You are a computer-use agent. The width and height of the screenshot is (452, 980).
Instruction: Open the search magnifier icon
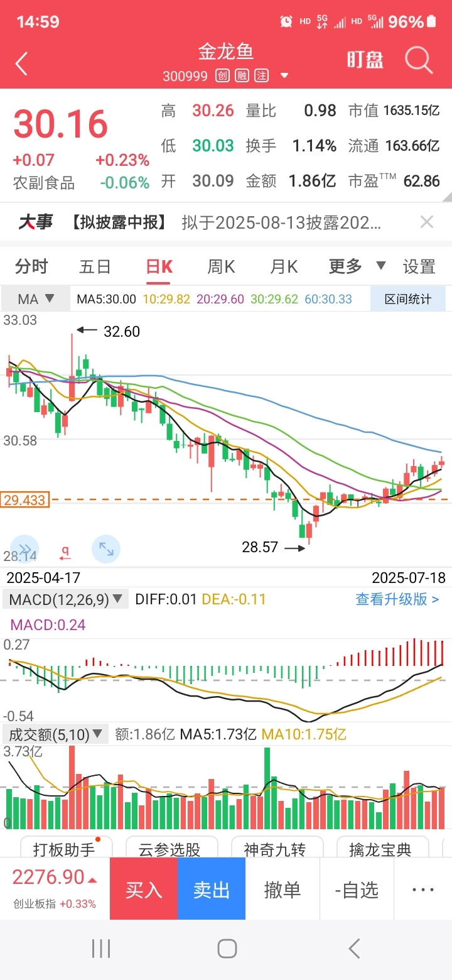tap(419, 60)
